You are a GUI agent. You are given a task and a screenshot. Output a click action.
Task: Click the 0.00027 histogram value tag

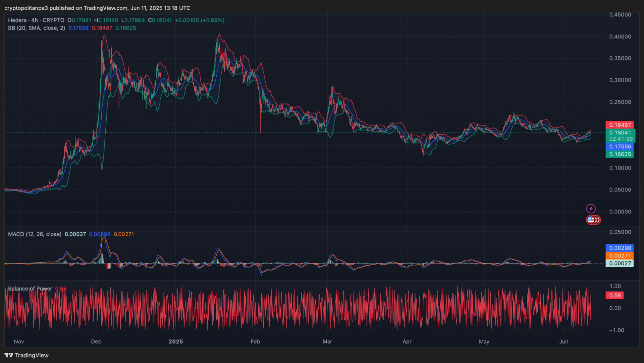[620, 263]
